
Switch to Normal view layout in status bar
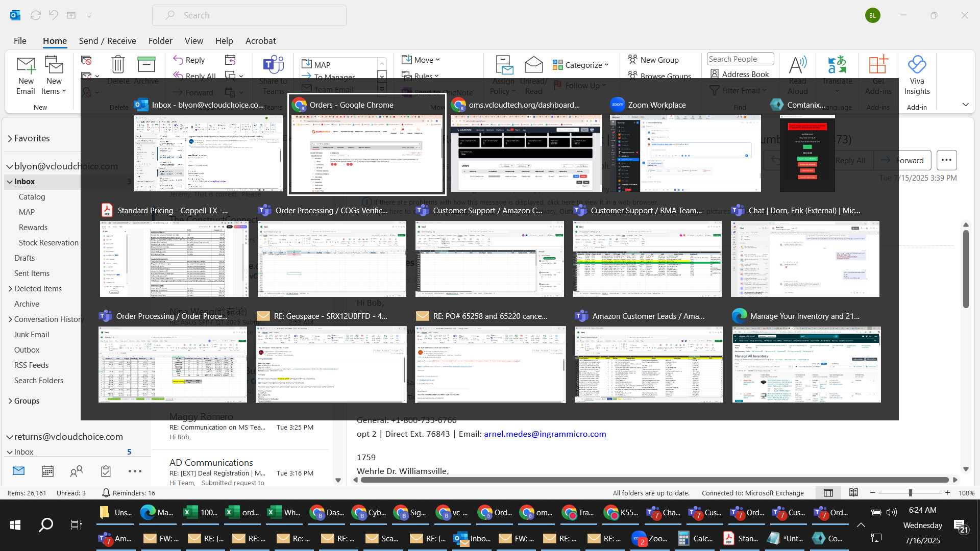828,493
